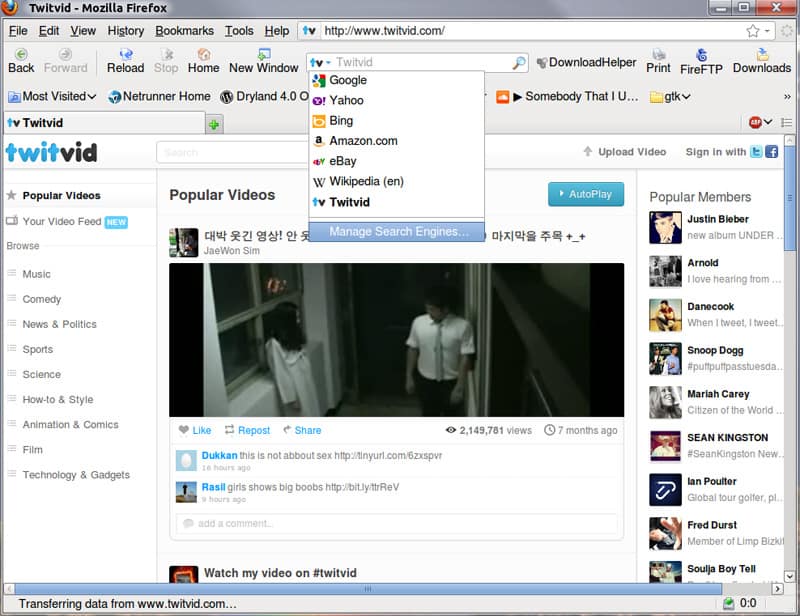The height and width of the screenshot is (616, 800).
Task: Select eBay from the search engine list
Action: click(x=396, y=161)
